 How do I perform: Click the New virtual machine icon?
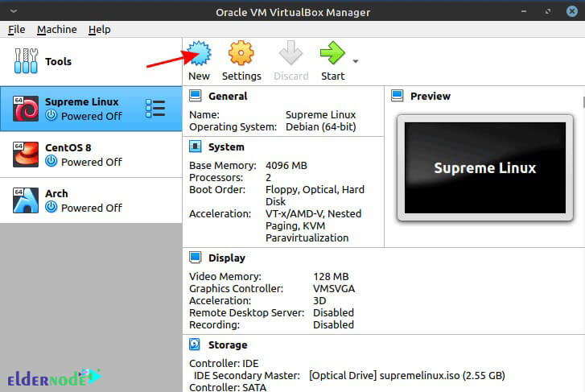(200, 53)
